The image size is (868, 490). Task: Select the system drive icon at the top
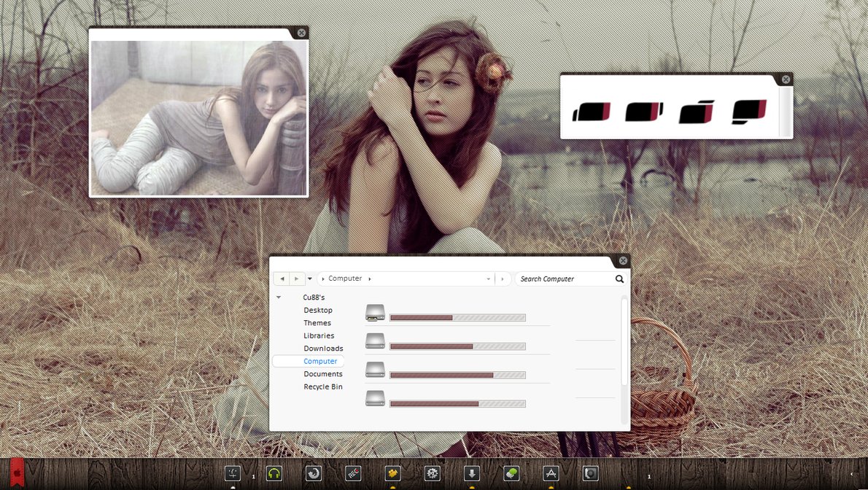click(x=375, y=313)
